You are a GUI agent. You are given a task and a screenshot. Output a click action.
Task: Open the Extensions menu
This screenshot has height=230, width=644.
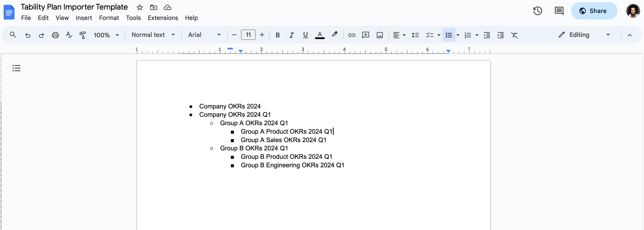pyautogui.click(x=163, y=18)
